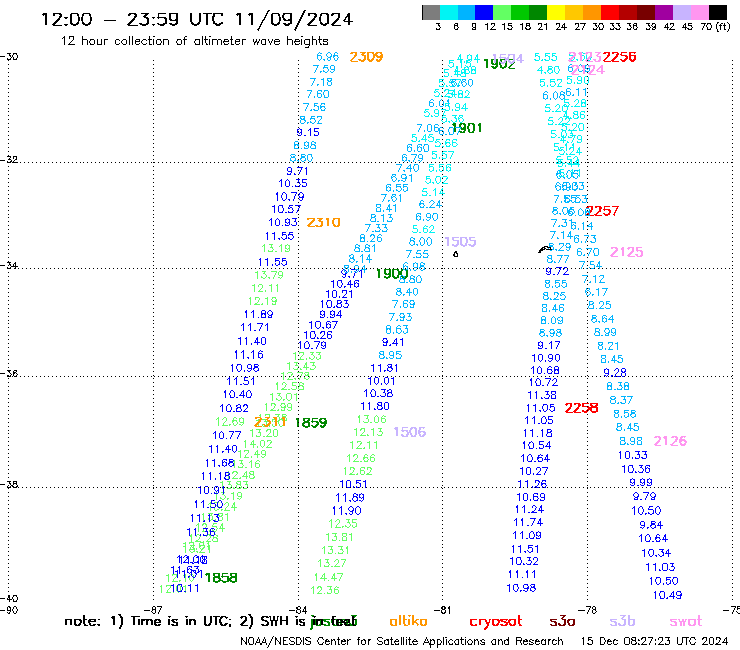Click the black island outline left of 8.29
This screenshot has width=740, height=650.
point(545,249)
